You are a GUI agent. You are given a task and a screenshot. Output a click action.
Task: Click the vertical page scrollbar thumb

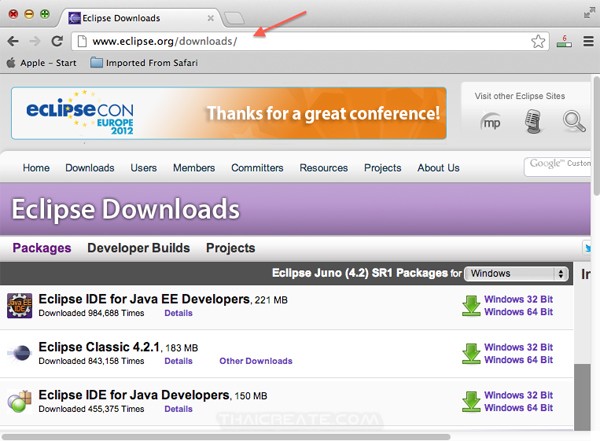(x=596, y=136)
